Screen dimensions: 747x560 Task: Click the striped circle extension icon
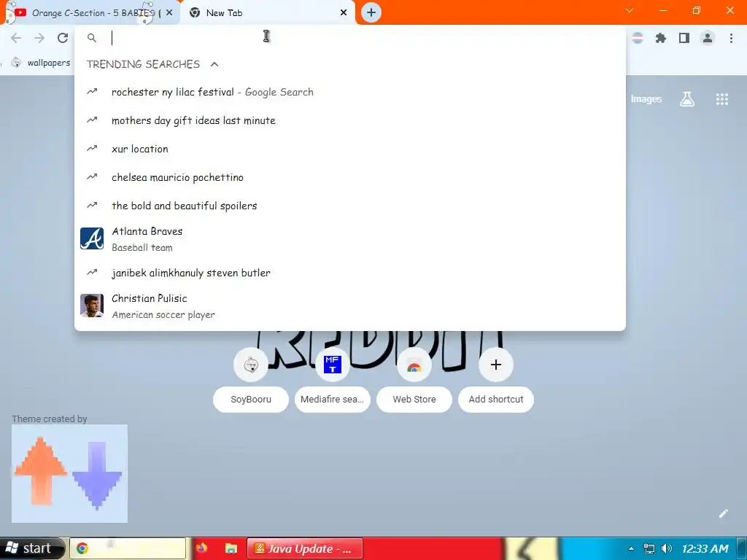coord(638,38)
